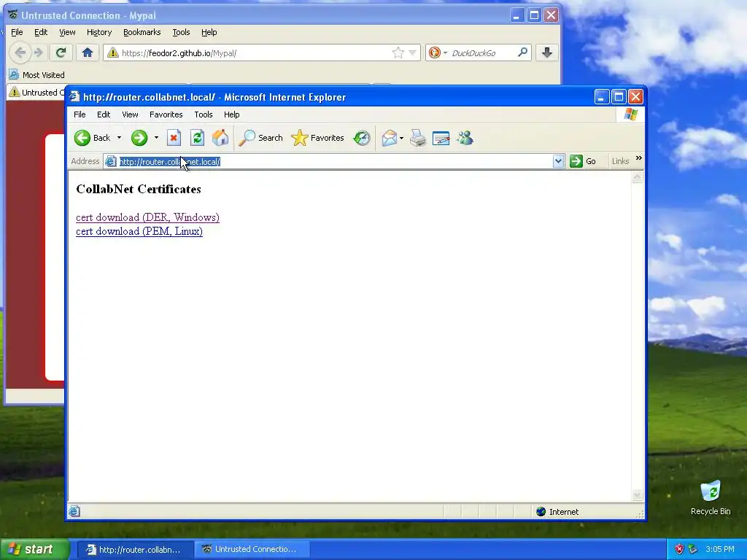Click the green Forward arrow in Internet Explorer
This screenshot has width=747, height=560.
(139, 138)
